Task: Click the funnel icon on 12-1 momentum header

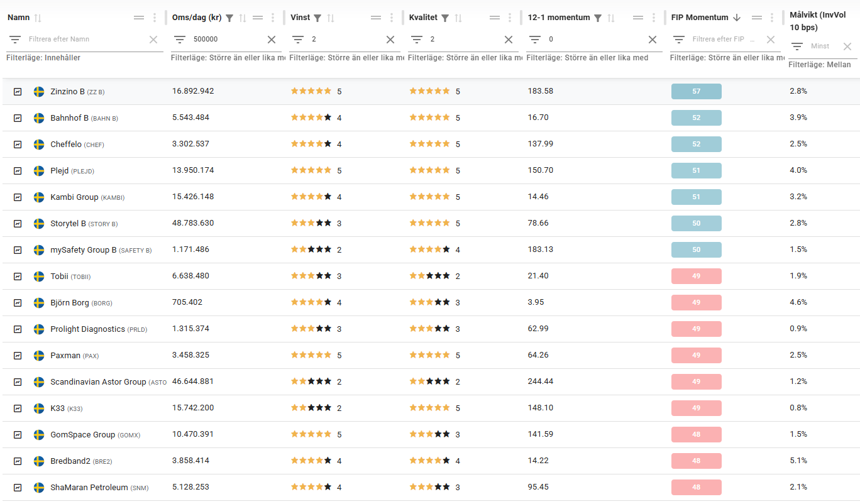Action: [x=598, y=18]
